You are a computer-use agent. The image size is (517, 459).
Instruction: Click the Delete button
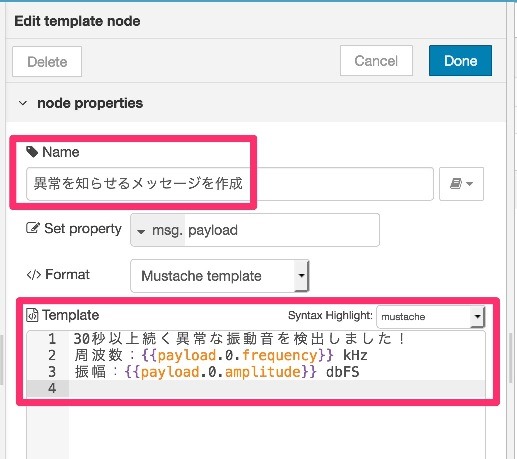coord(47,62)
